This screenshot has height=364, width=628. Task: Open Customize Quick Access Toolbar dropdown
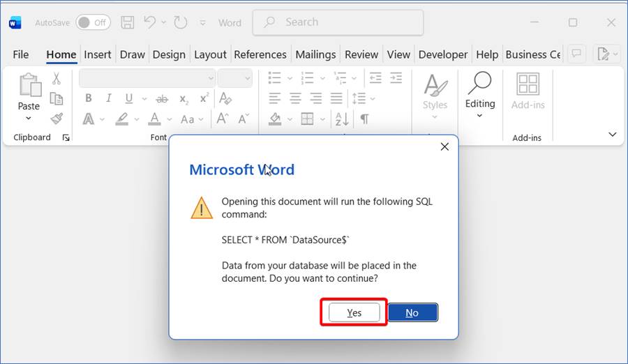(202, 23)
